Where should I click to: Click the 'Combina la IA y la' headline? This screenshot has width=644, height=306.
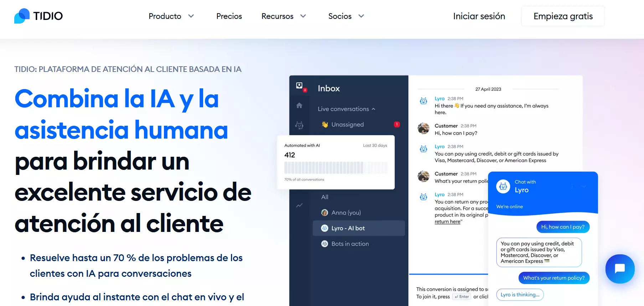coord(117,99)
